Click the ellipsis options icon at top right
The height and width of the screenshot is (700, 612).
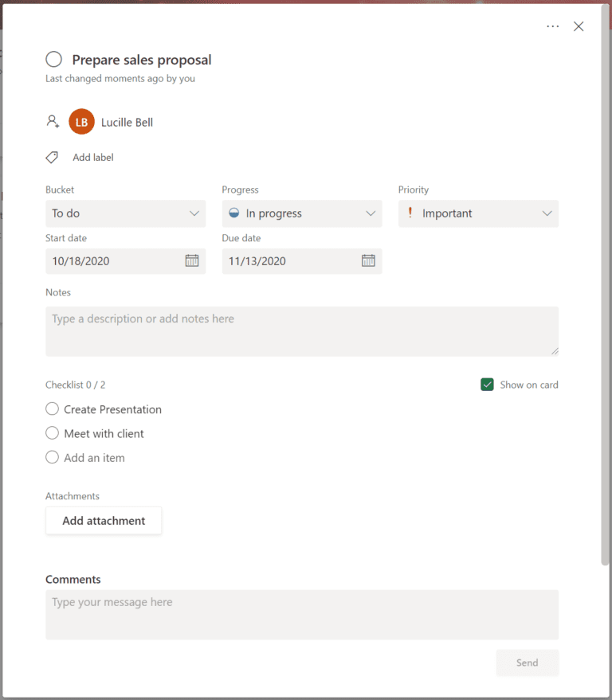[552, 26]
